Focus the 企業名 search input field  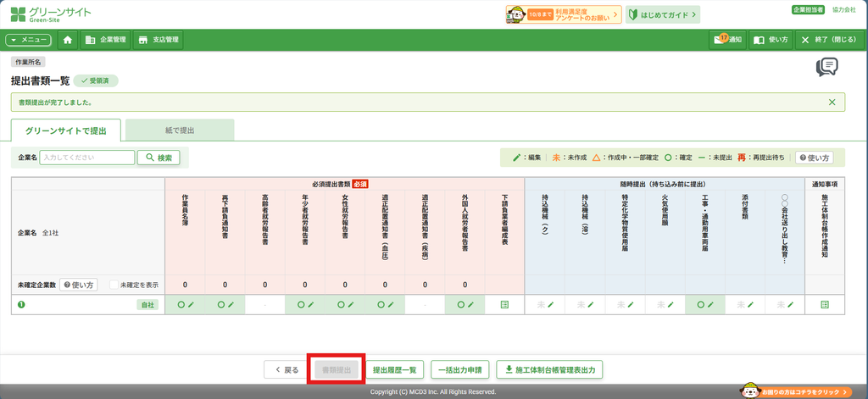[x=87, y=158]
